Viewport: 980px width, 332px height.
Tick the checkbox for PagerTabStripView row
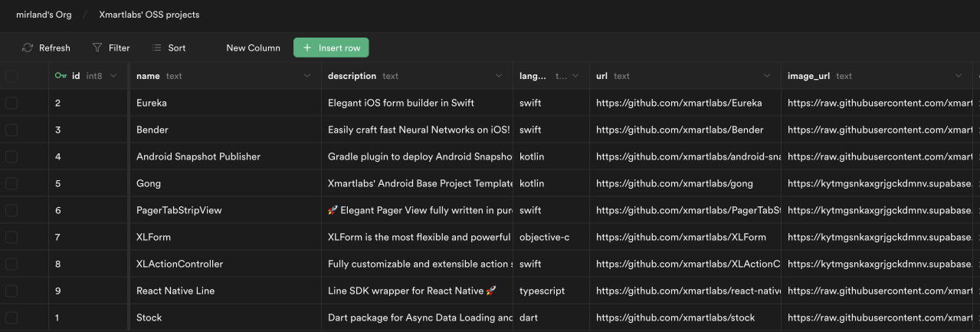pos(11,210)
